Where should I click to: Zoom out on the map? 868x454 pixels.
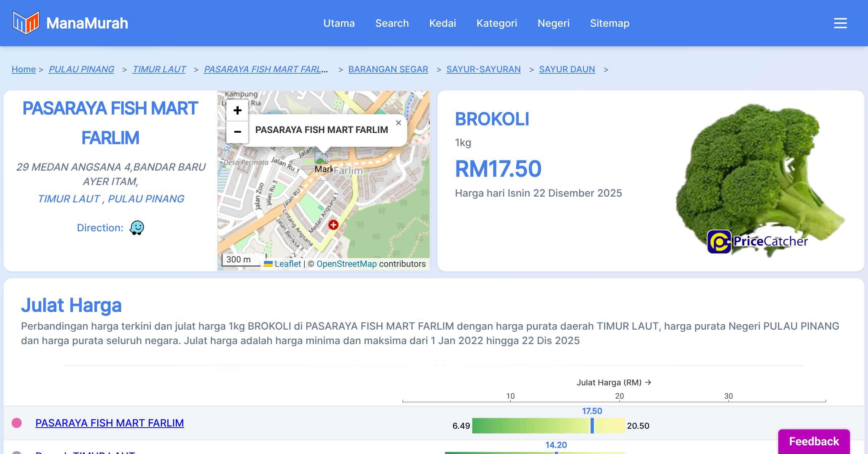point(237,132)
